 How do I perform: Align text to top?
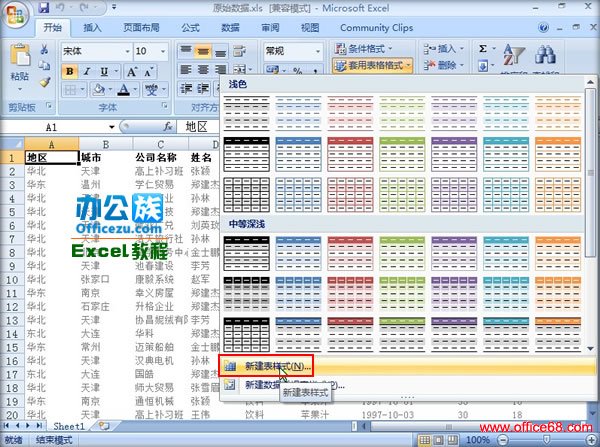(x=186, y=51)
